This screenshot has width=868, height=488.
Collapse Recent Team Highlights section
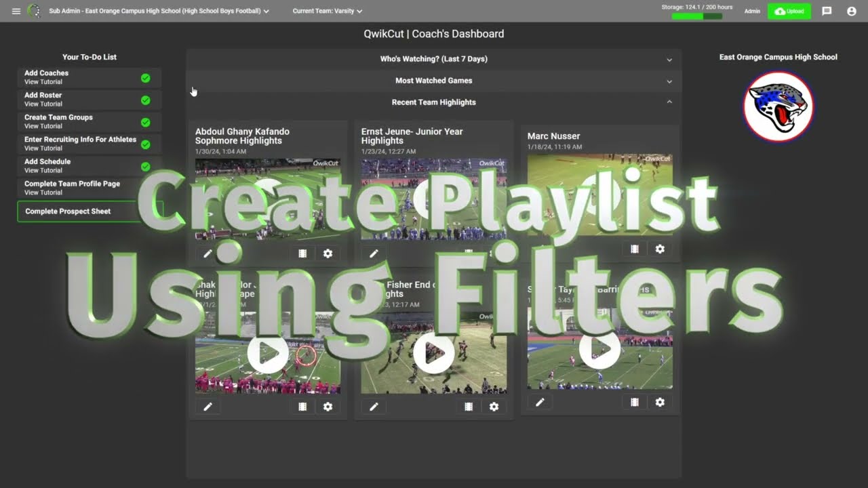tap(434, 102)
